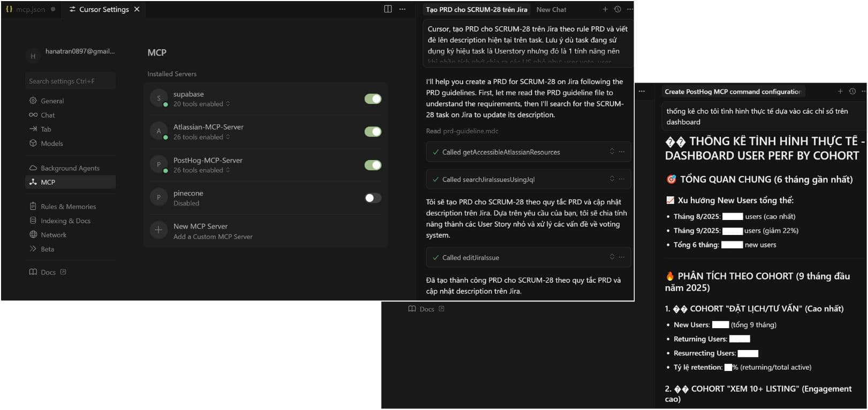Click the split editor layout icon
868x410 pixels.
click(388, 9)
